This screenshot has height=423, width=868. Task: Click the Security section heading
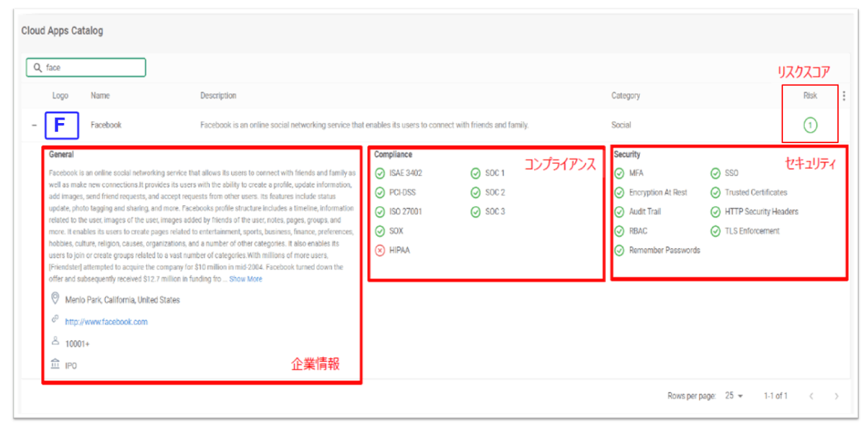pos(627,154)
